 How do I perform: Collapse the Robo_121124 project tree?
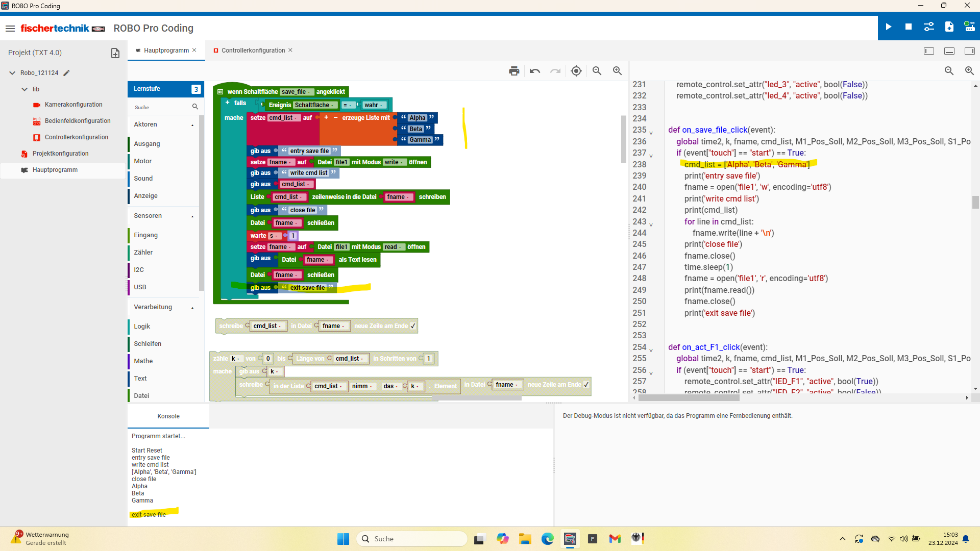pos(12,73)
